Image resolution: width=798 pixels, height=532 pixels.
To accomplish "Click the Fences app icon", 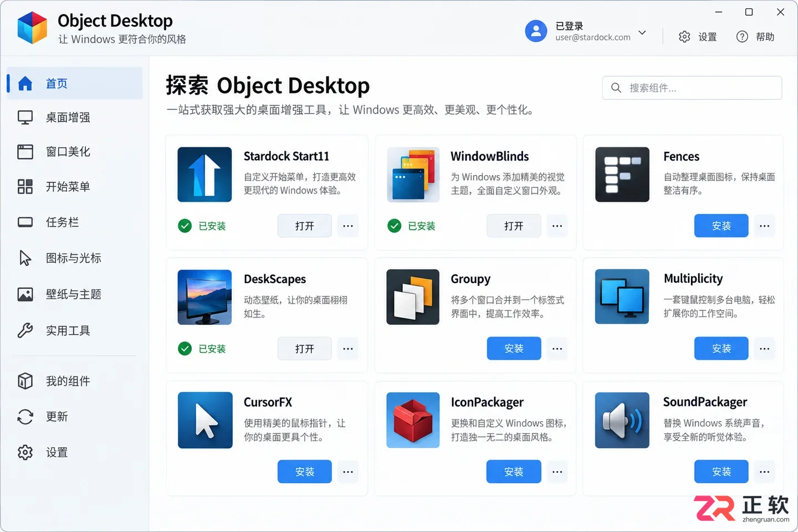I will coord(622,175).
